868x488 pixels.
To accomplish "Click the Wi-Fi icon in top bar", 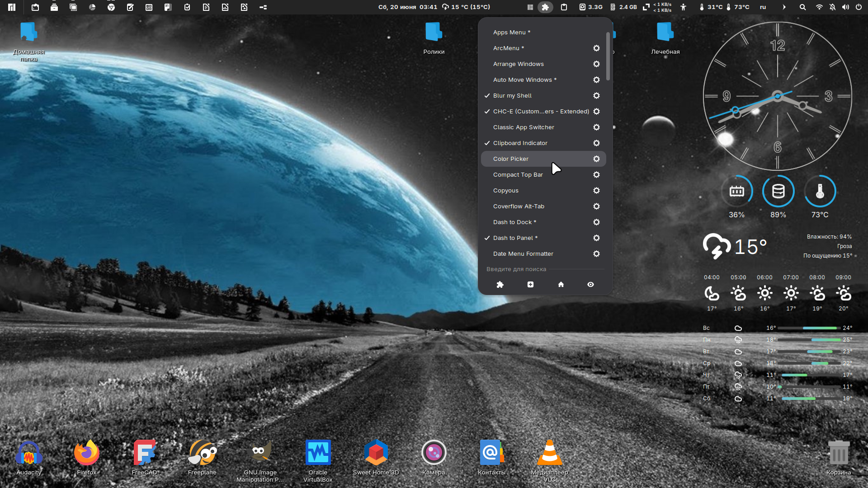I will (819, 7).
